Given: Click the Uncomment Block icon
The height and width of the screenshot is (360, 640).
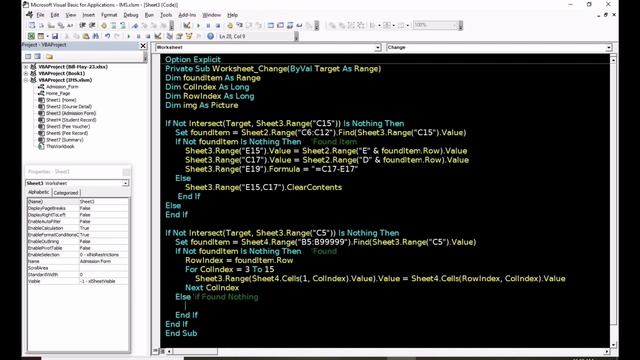Looking at the screenshot, I should 123,25.
